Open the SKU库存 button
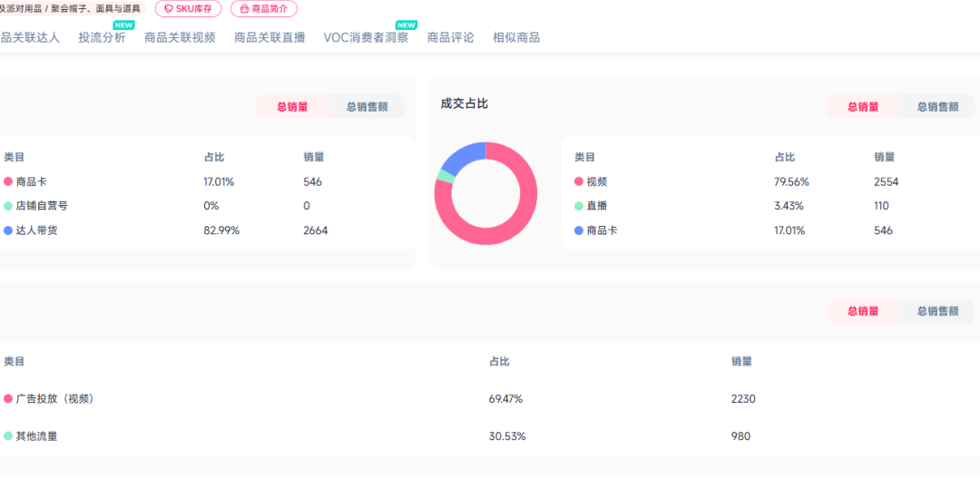The width and height of the screenshot is (980, 479). pyautogui.click(x=188, y=9)
